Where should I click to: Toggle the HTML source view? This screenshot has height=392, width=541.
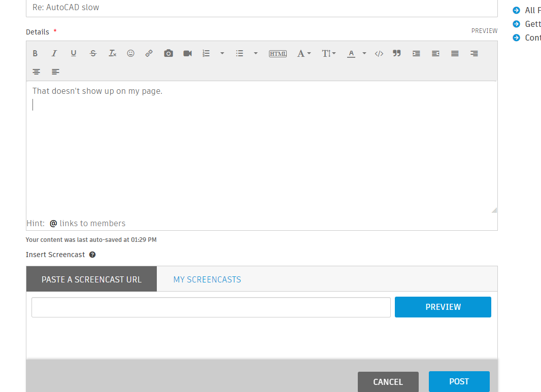(278, 53)
